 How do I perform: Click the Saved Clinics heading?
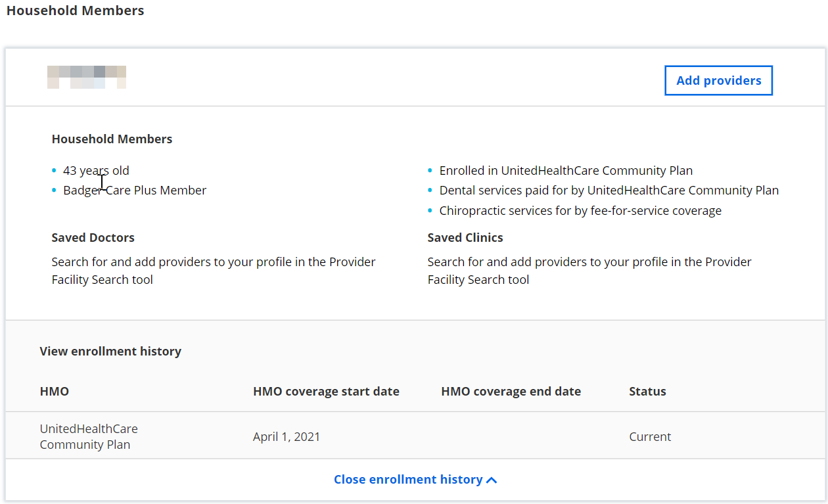click(x=465, y=238)
